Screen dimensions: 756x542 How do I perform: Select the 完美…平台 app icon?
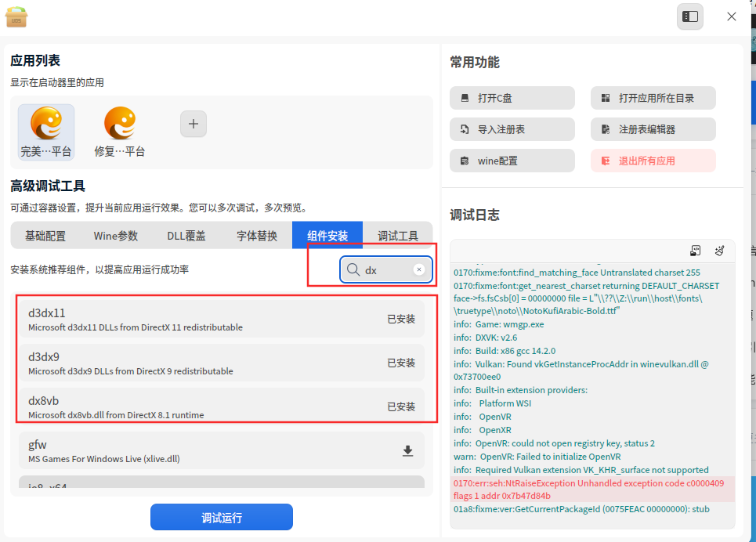(46, 132)
